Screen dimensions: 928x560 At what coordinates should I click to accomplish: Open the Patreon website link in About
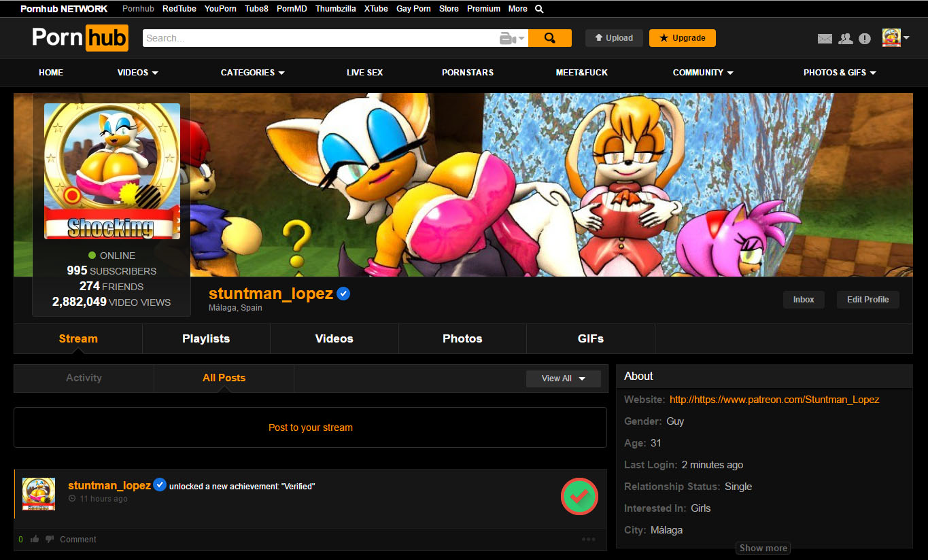[x=774, y=400]
